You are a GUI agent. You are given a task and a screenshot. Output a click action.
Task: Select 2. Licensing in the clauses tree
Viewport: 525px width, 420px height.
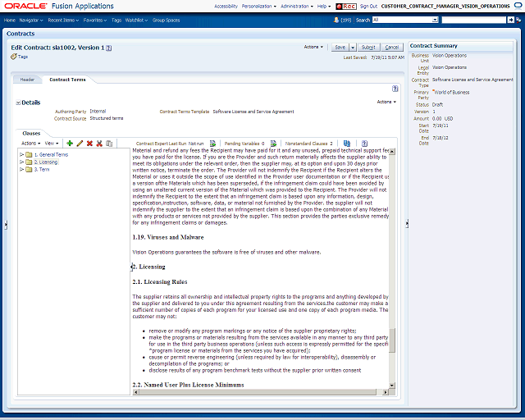click(x=46, y=162)
